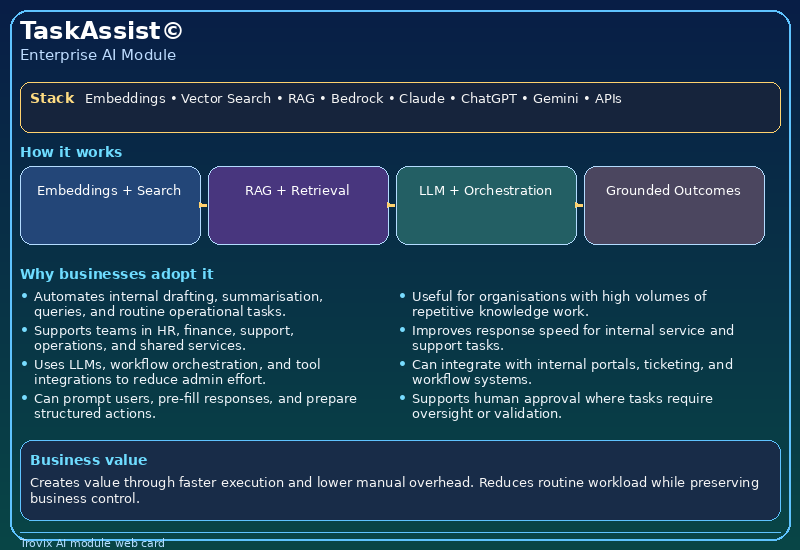Select ChatGPT in the Stack row

(487, 99)
